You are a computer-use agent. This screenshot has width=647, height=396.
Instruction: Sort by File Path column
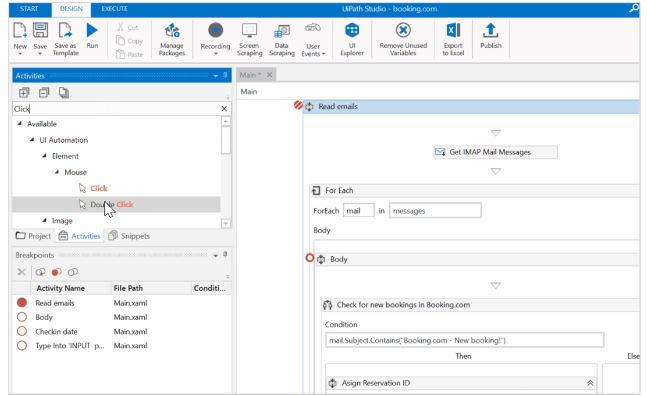click(x=128, y=288)
